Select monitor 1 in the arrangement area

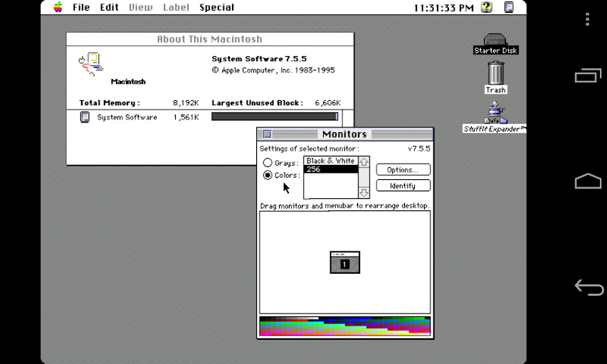(x=344, y=262)
